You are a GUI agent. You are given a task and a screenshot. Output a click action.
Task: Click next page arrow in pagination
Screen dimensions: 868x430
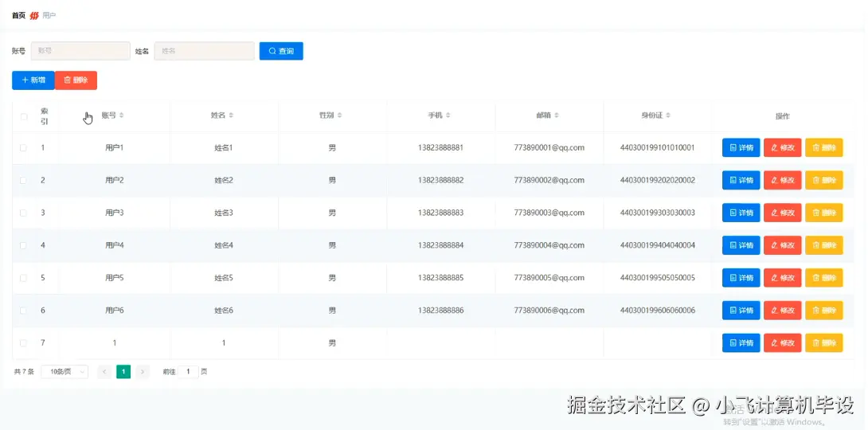(x=143, y=372)
